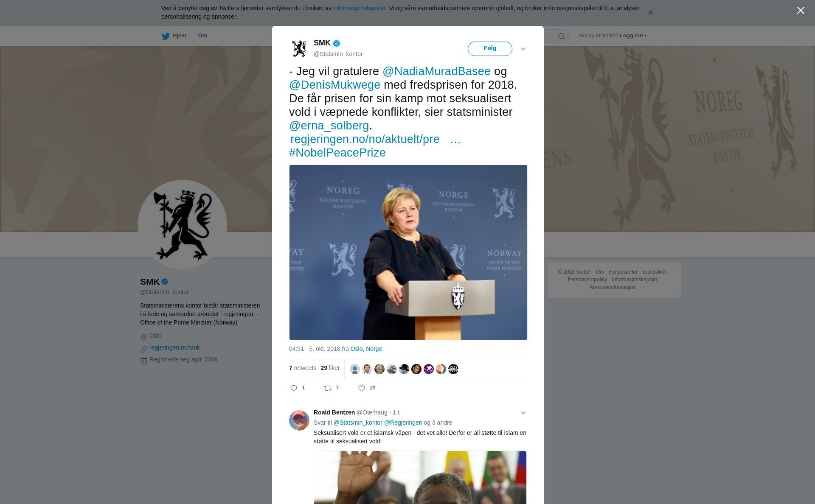Open Roald Bentzen reply options chevron
Screen dimensions: 815x504
tap(523, 413)
